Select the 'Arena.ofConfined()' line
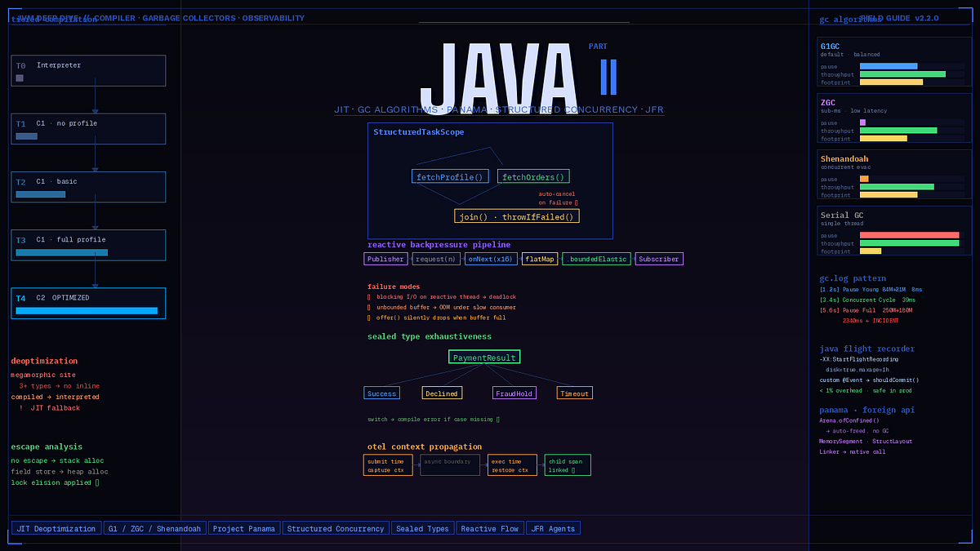The image size is (980, 551). pyautogui.click(x=849, y=420)
